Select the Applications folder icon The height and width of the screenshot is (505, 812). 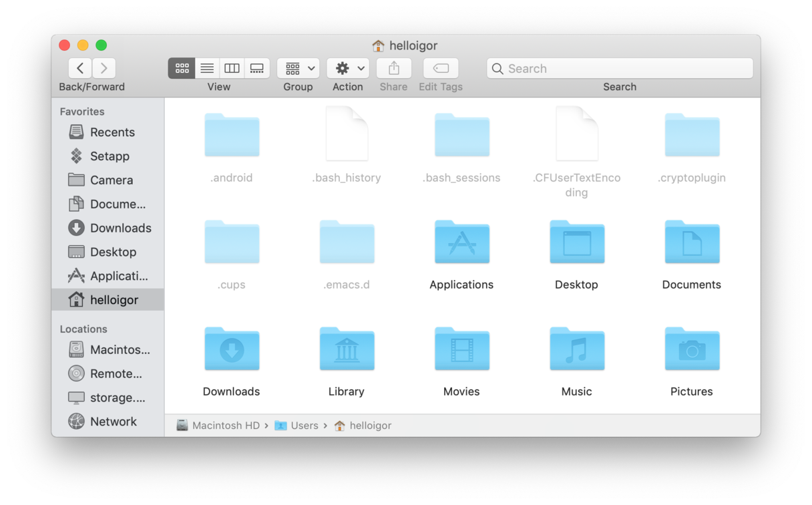coord(461,242)
